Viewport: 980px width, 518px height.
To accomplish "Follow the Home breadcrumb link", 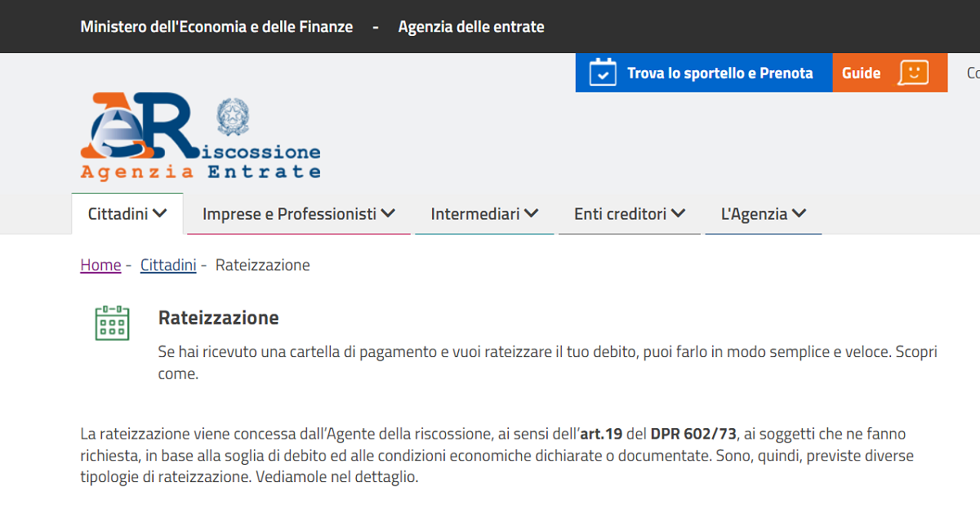I will (x=100, y=265).
